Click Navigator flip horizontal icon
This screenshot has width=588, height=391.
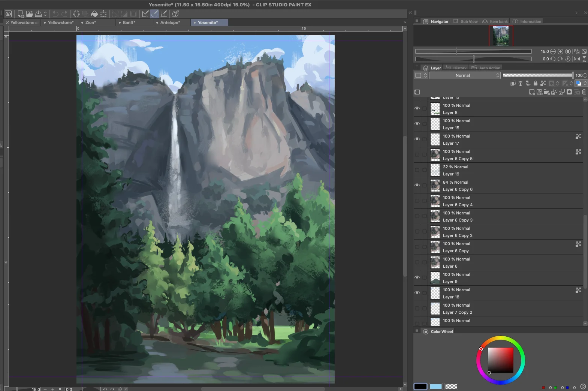(x=577, y=59)
